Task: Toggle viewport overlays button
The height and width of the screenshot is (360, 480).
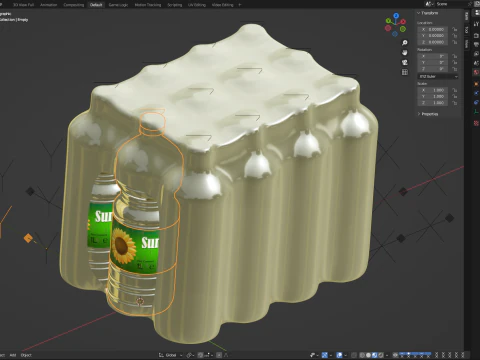Action: click(x=339, y=355)
